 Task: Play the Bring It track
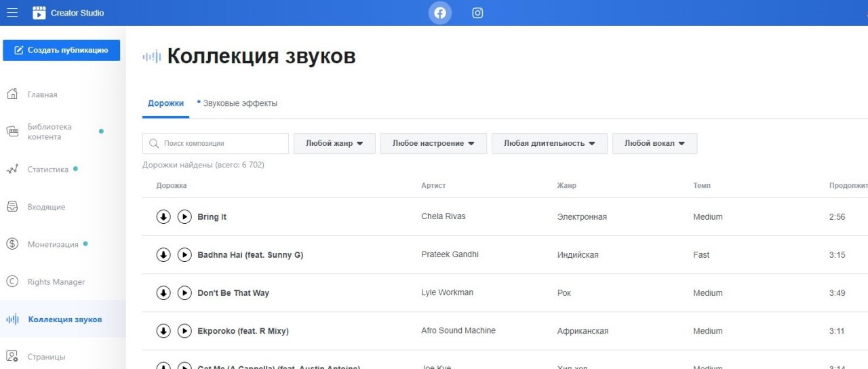184,216
